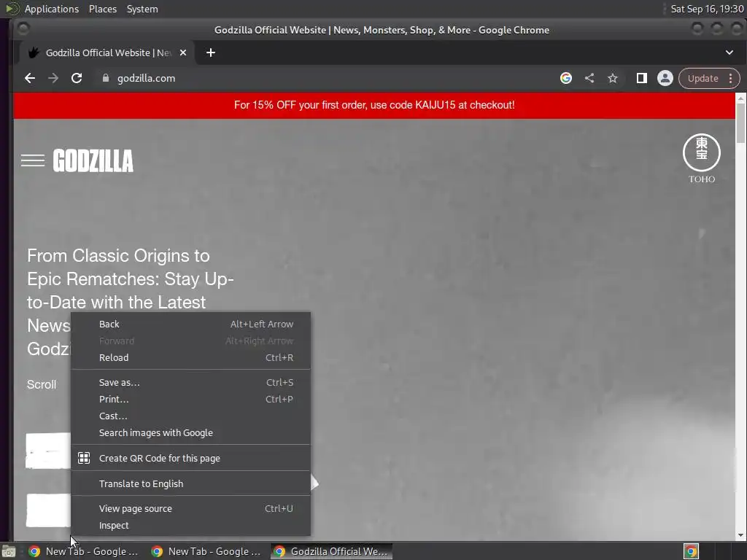Open the side panel icon
The image size is (747, 560).
(642, 78)
